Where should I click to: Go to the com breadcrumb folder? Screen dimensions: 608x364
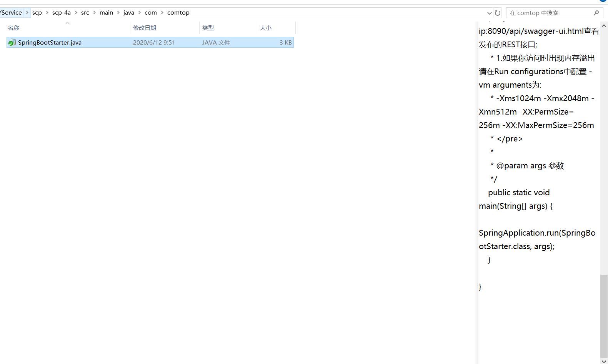pyautogui.click(x=151, y=12)
